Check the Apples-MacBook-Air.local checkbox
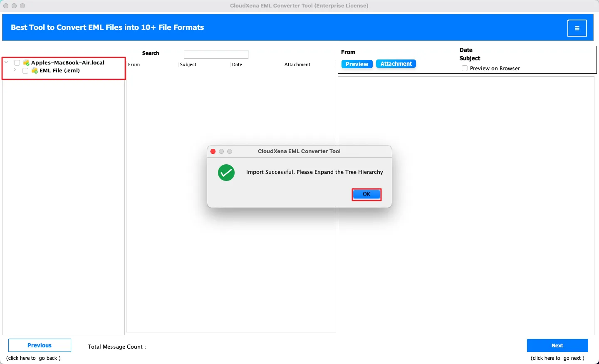 pos(17,63)
